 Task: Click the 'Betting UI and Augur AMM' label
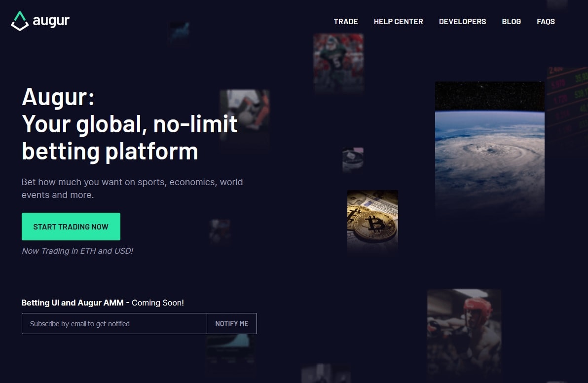[x=73, y=303]
